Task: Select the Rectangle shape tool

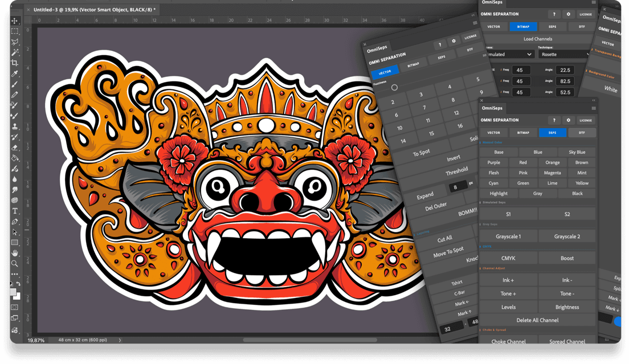Action: click(x=15, y=243)
